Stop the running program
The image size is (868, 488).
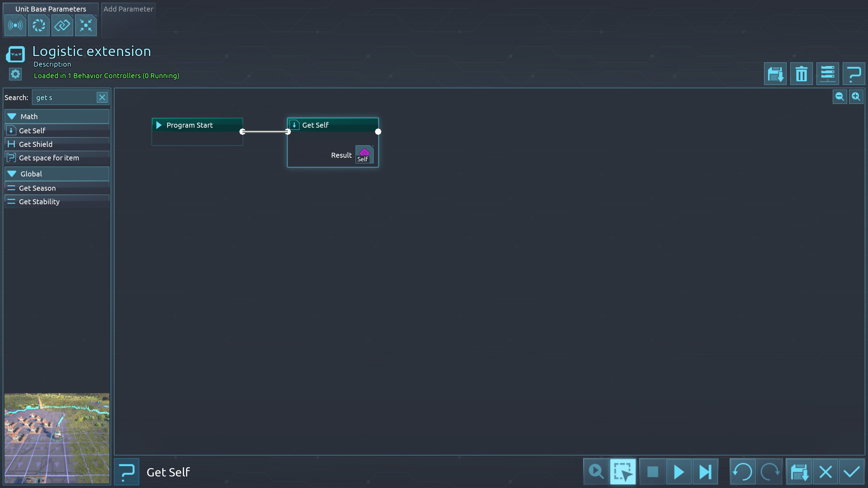(652, 472)
